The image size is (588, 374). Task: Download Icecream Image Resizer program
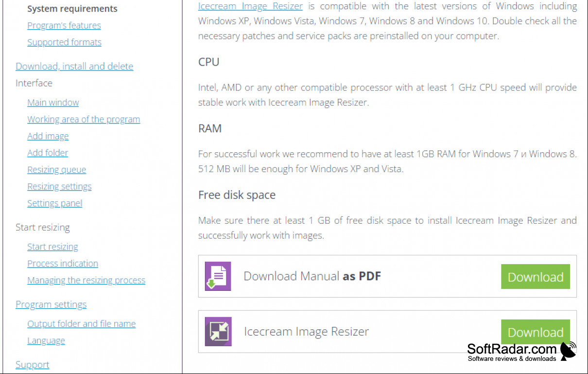pos(536,332)
